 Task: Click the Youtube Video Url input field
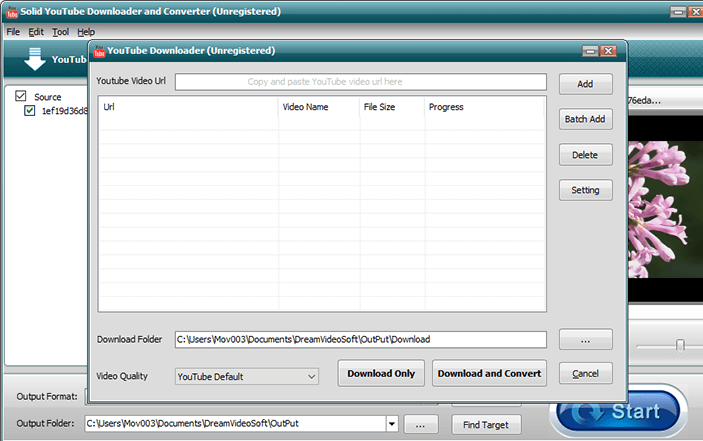click(360, 82)
